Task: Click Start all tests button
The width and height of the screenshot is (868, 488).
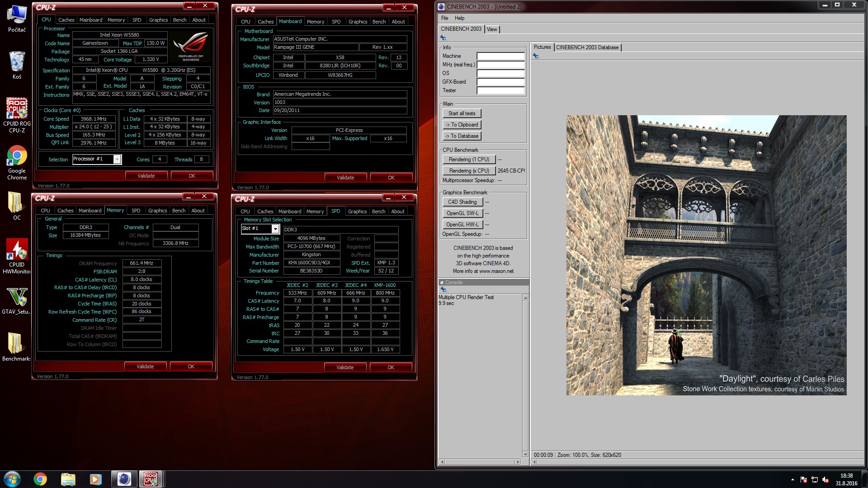Action: tap(462, 113)
